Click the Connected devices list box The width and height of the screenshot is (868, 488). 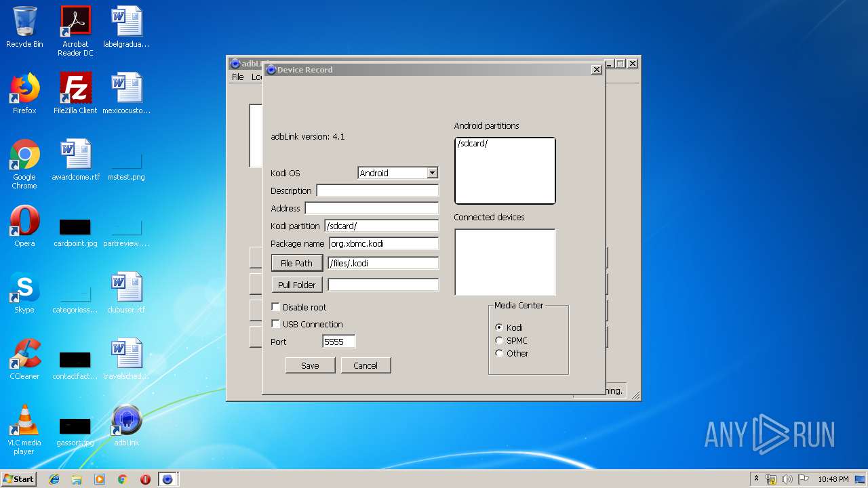(x=505, y=262)
